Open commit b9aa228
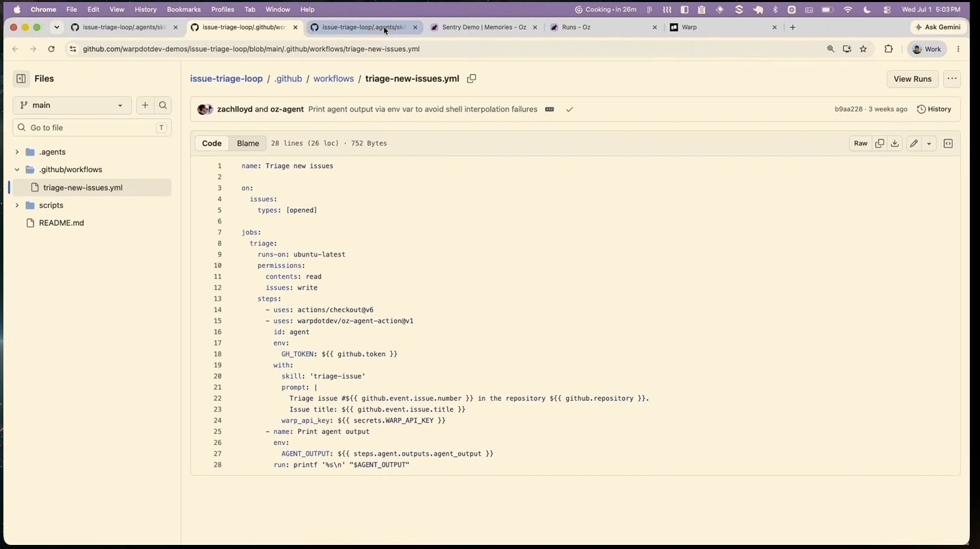The image size is (980, 549). pos(849,110)
